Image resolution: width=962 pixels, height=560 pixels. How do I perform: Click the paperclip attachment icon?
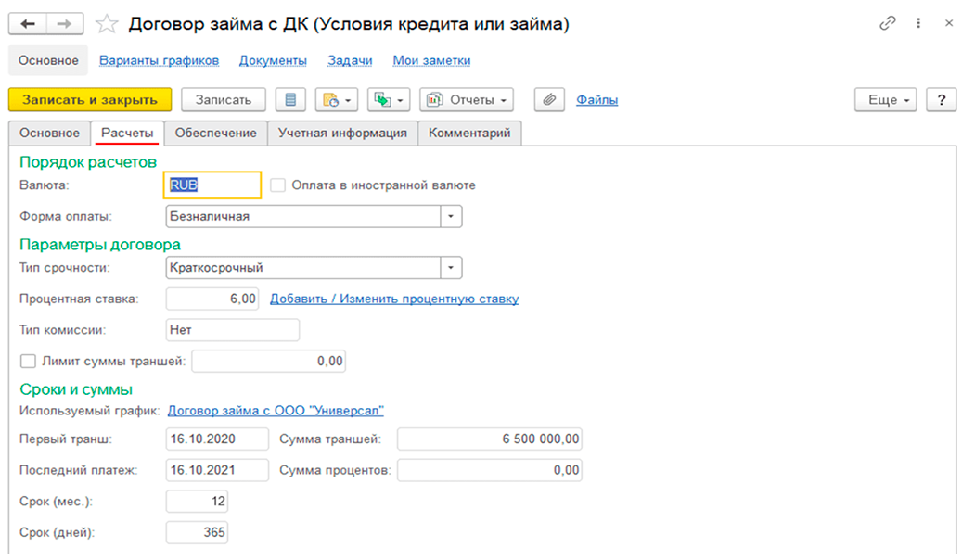(x=549, y=100)
